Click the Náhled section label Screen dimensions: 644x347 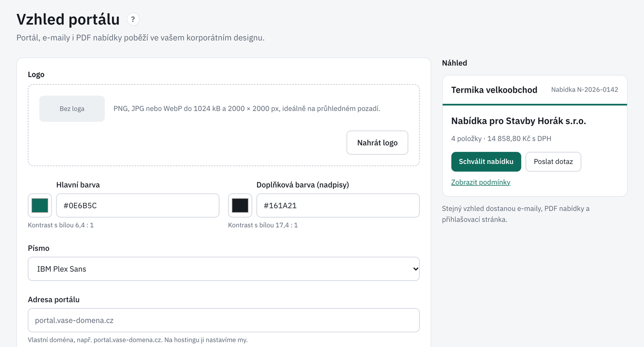click(454, 63)
